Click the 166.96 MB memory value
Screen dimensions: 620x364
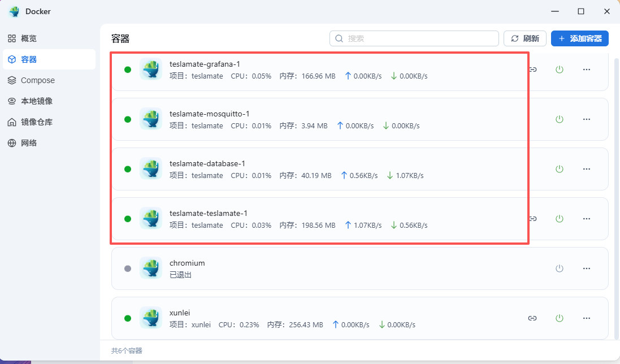click(x=318, y=76)
